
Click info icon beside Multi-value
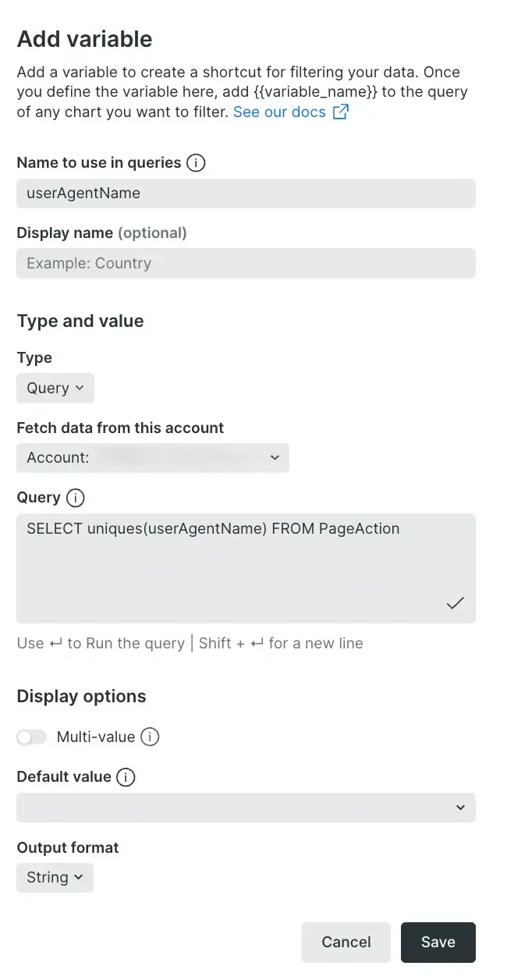[x=151, y=737]
